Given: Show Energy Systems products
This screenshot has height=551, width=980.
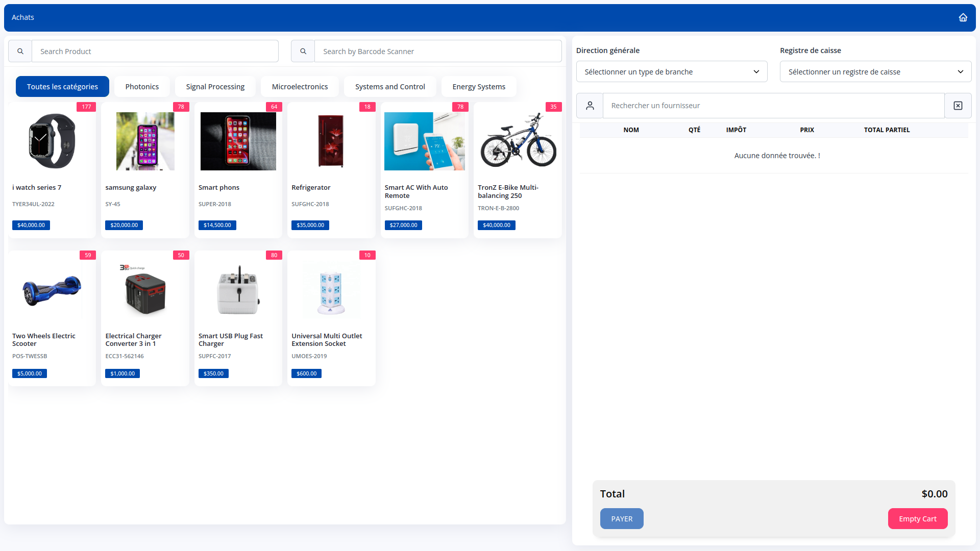Looking at the screenshot, I should point(478,87).
